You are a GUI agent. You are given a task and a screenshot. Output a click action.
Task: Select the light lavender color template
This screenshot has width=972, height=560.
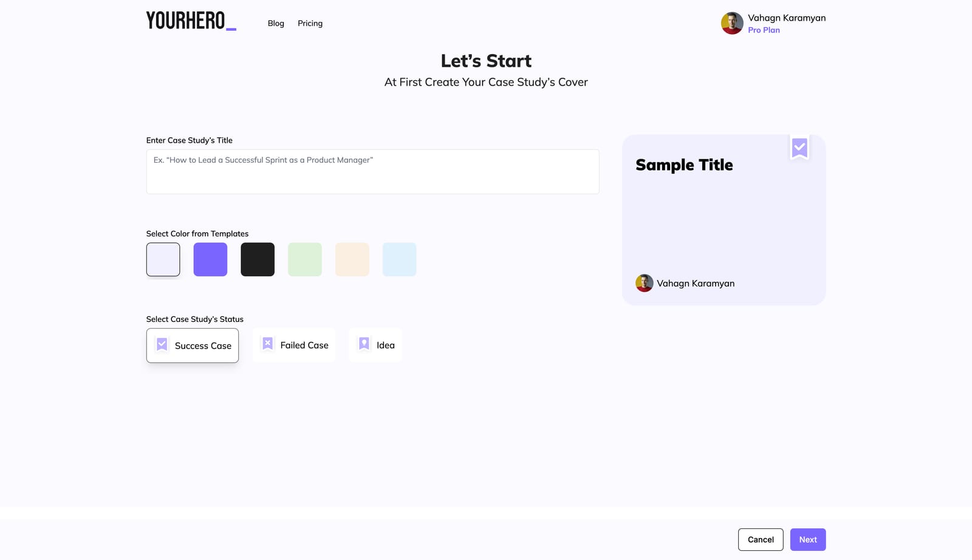tap(163, 259)
